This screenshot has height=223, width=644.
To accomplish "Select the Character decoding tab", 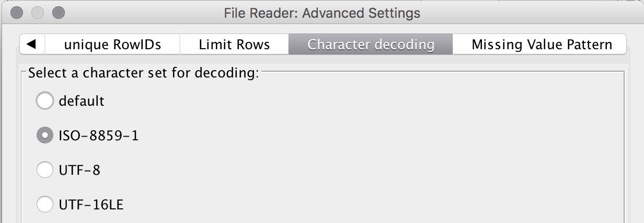I will tap(371, 44).
